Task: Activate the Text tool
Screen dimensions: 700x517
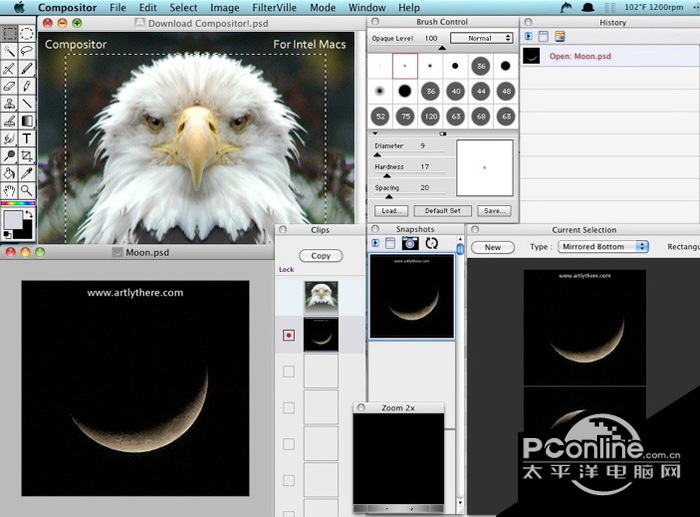Action: pos(27,138)
